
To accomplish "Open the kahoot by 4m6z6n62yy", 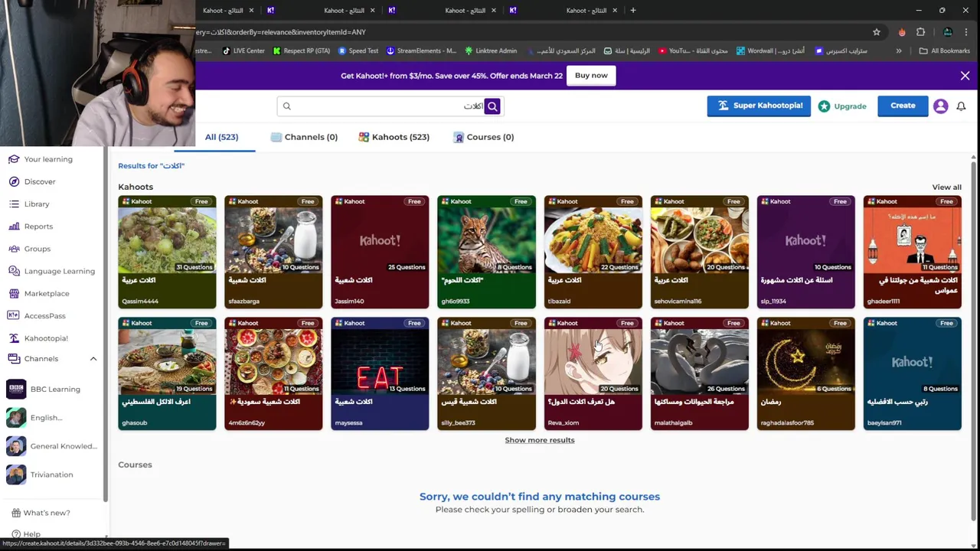I will [x=273, y=373].
